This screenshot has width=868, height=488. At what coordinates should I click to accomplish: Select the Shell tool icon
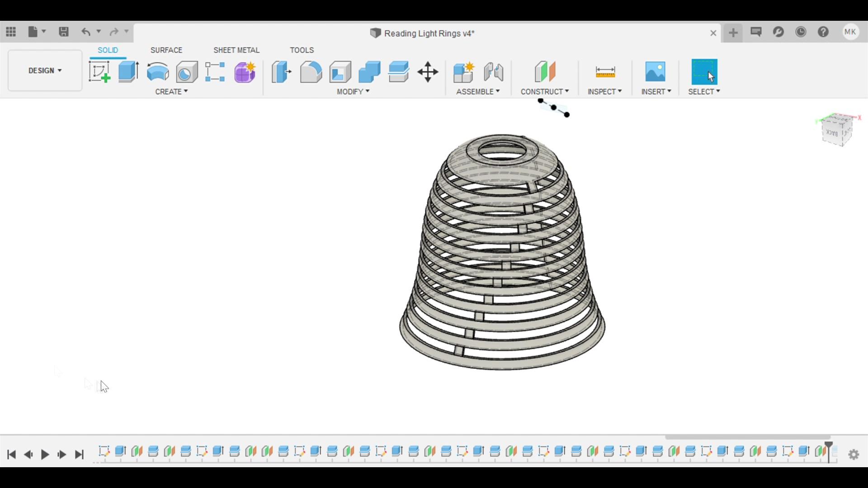[x=340, y=72]
